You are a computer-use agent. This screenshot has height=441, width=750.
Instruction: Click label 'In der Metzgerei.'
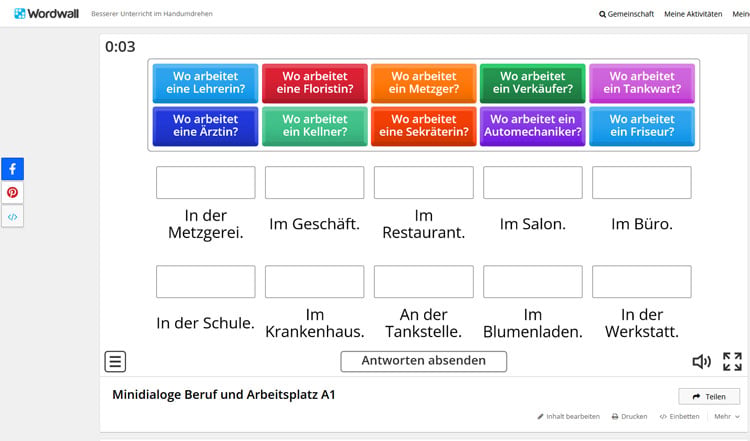coord(206,224)
